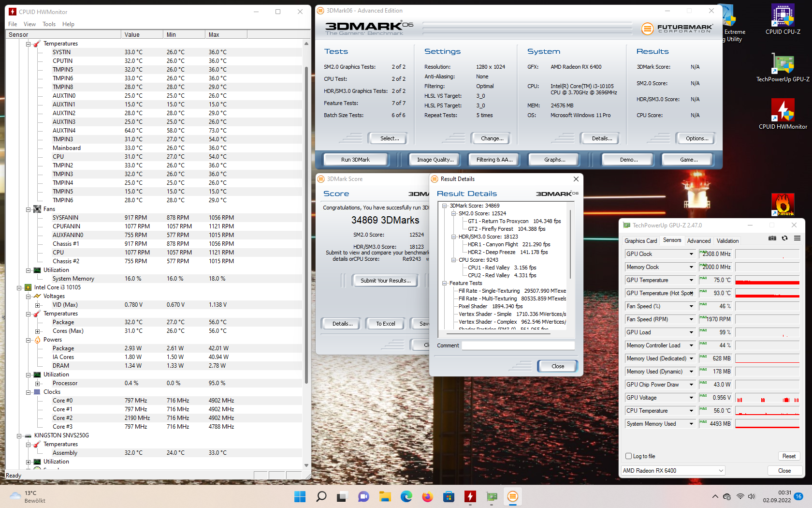Show hidden system tray icons

tap(715, 496)
